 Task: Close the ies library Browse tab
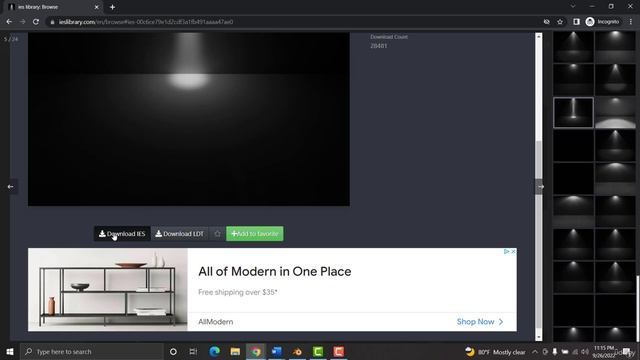pyautogui.click(x=97, y=7)
